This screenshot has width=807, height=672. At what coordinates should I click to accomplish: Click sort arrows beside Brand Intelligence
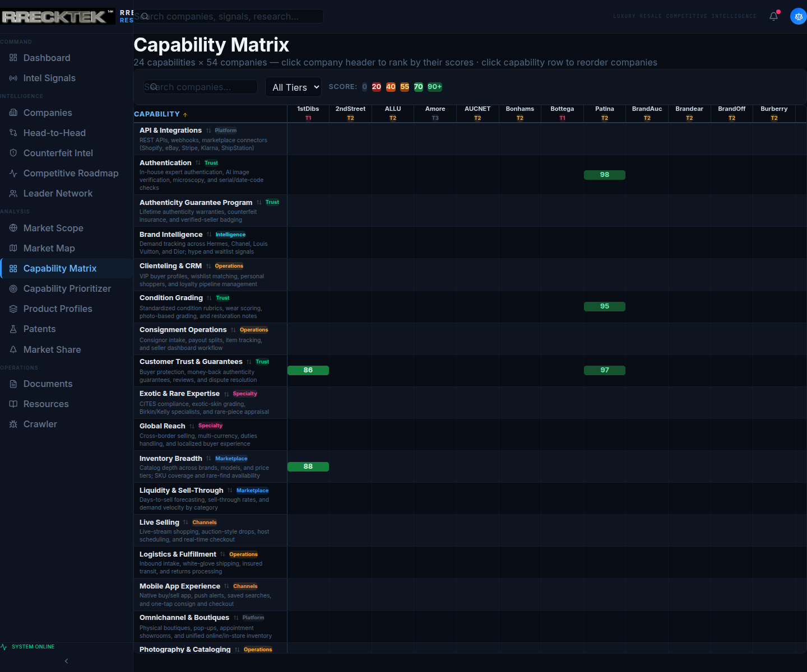[209, 235]
